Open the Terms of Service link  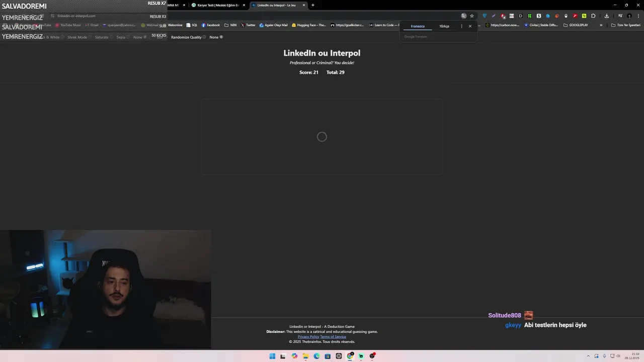click(333, 337)
